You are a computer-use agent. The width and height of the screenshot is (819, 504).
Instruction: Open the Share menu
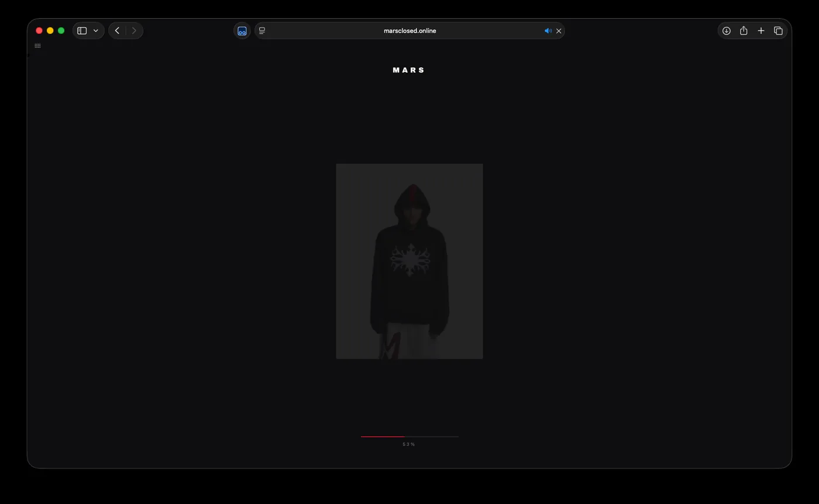(x=744, y=31)
